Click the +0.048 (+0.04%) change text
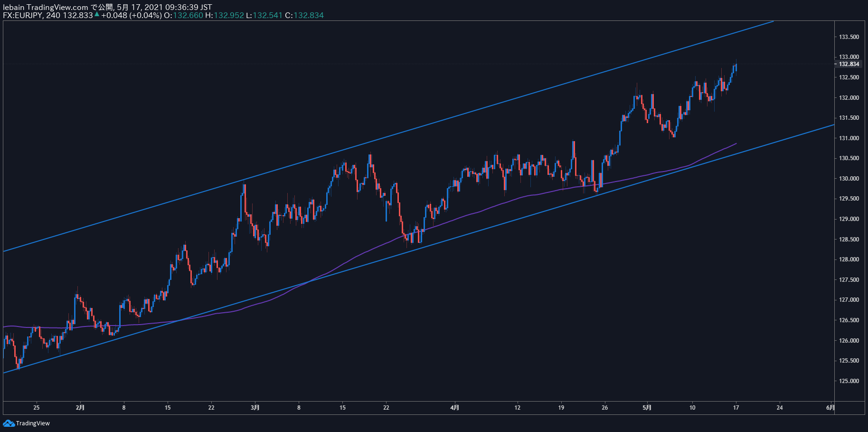 click(x=132, y=15)
